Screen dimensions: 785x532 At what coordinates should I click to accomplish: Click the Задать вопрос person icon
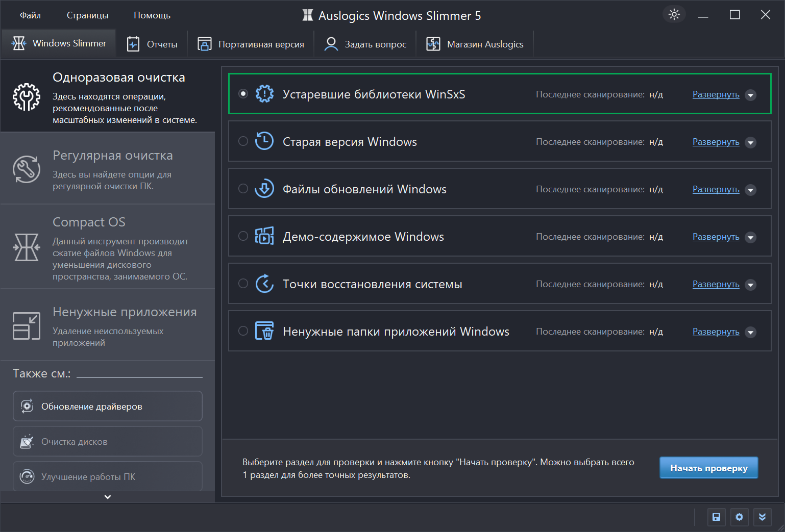(x=331, y=44)
